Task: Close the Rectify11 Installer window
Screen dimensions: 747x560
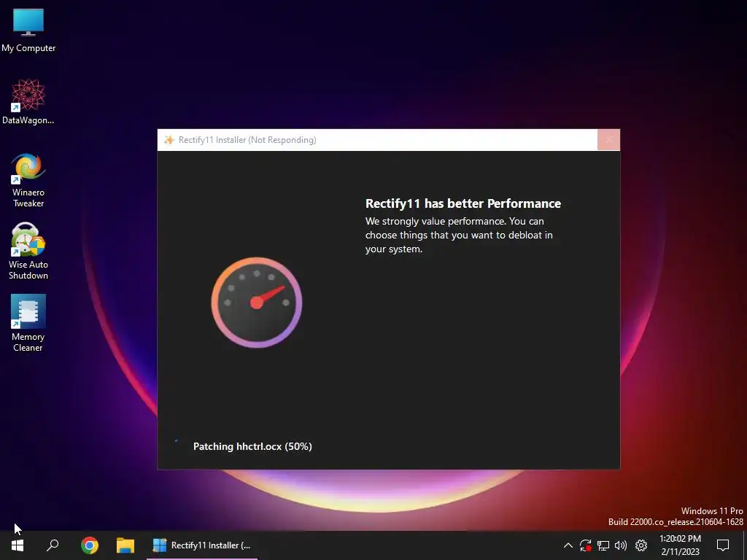Action: click(x=609, y=139)
